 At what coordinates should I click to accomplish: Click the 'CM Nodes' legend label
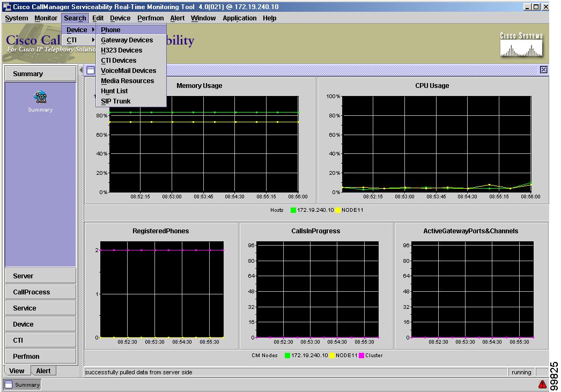264,355
